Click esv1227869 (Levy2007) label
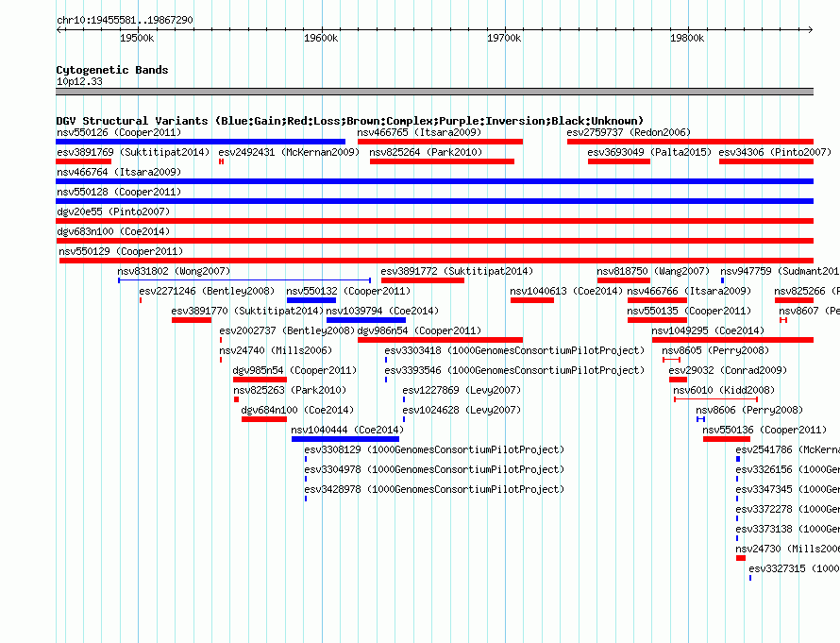The height and width of the screenshot is (643, 840). click(x=462, y=390)
